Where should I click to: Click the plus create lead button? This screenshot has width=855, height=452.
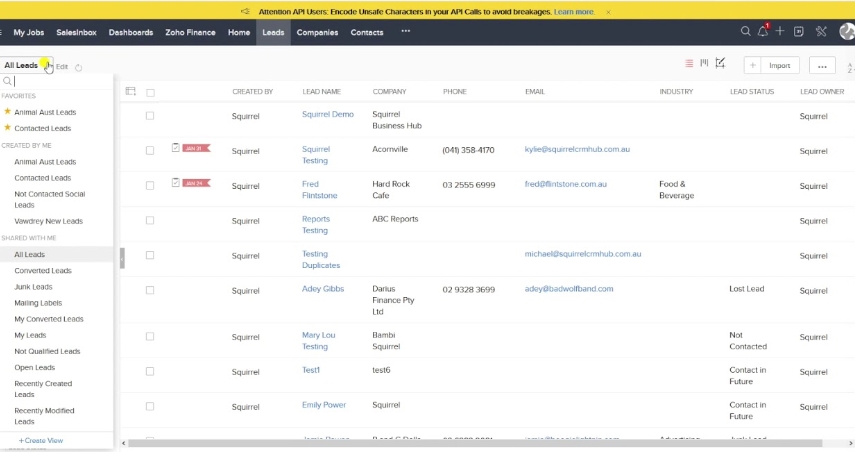pyautogui.click(x=752, y=65)
